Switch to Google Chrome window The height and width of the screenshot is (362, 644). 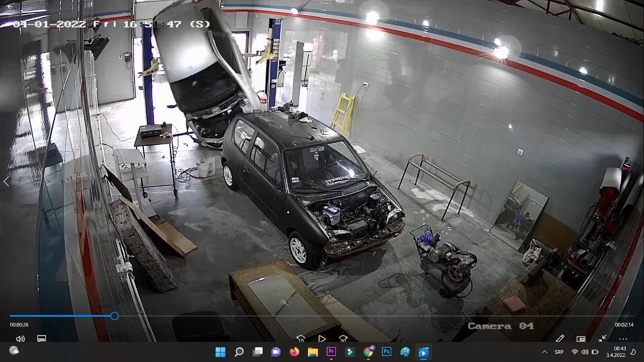pos(368,352)
